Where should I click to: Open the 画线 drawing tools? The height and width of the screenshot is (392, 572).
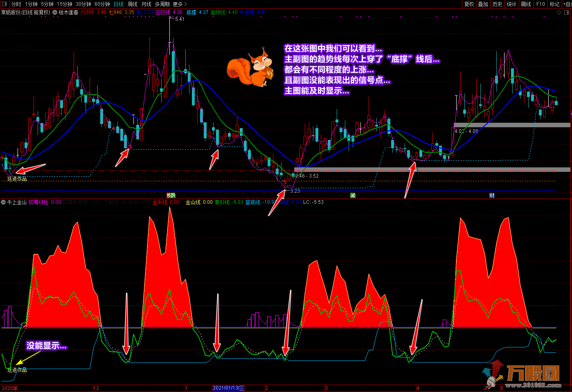[x=526, y=4]
